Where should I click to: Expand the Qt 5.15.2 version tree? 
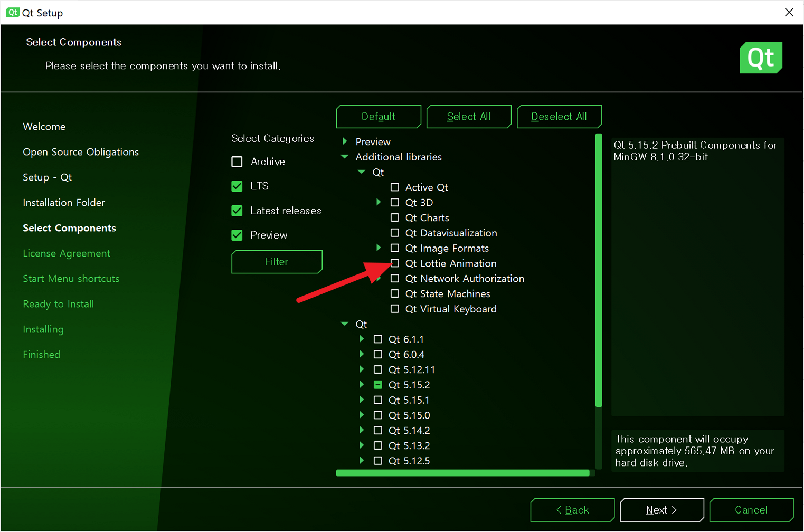(x=362, y=385)
